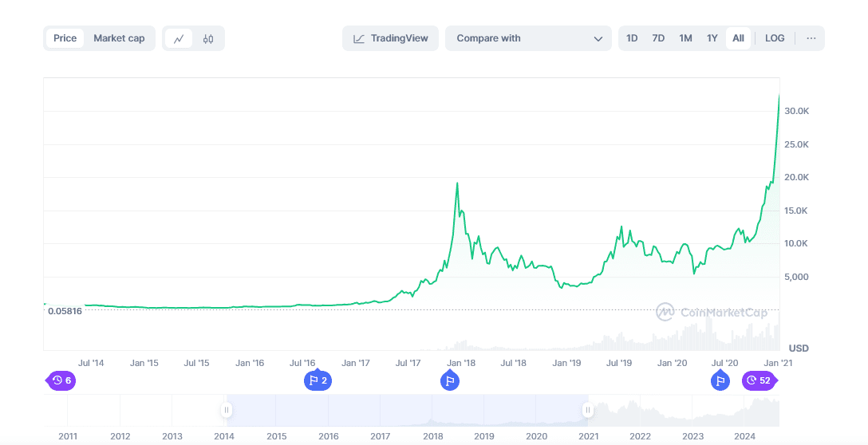
Task: Switch to candlestick chart icon
Action: [x=208, y=38]
